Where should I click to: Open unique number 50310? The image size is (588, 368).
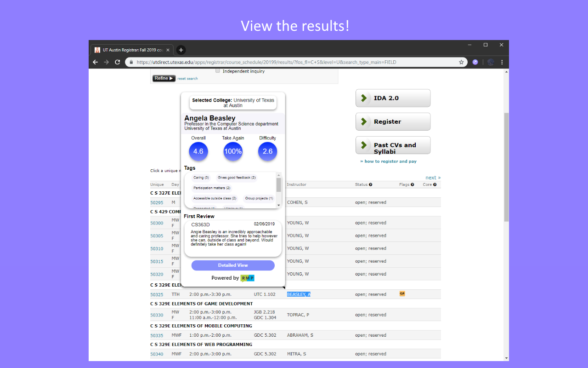click(x=157, y=249)
